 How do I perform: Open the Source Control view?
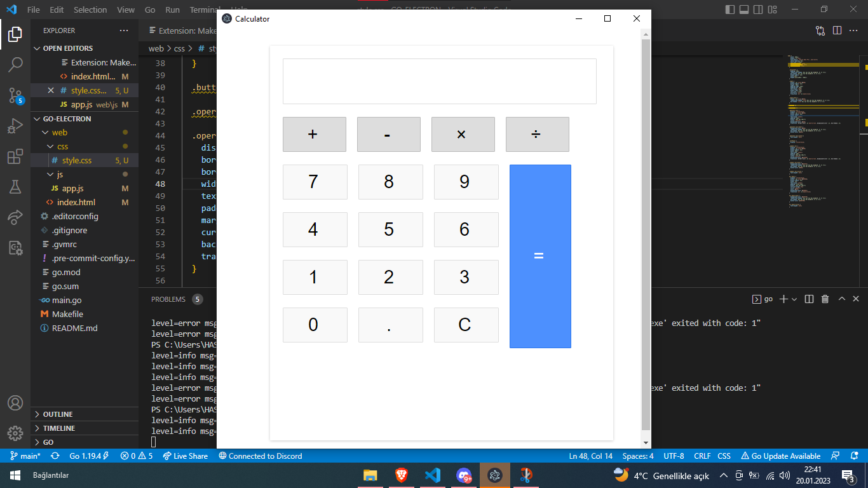pyautogui.click(x=15, y=95)
